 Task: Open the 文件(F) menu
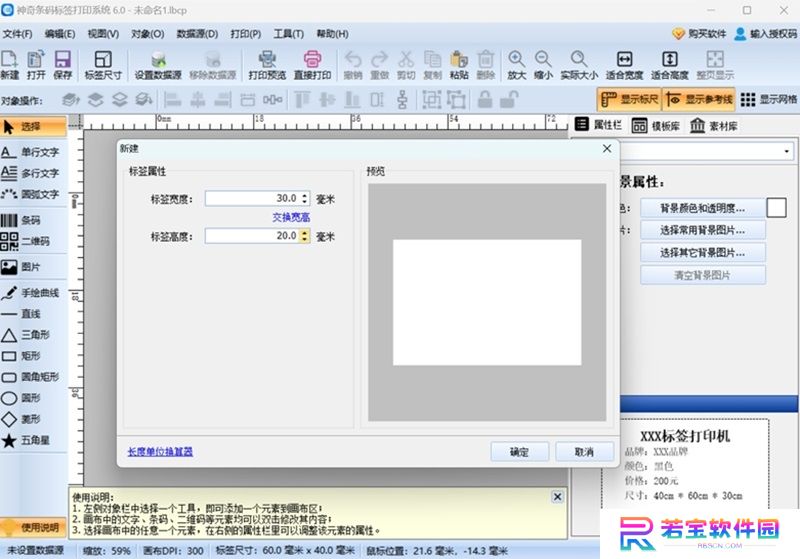(17, 34)
